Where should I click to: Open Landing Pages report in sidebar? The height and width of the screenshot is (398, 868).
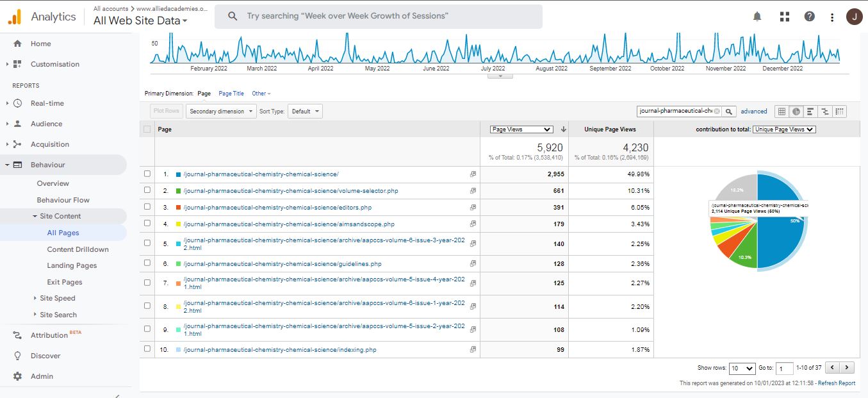point(72,265)
